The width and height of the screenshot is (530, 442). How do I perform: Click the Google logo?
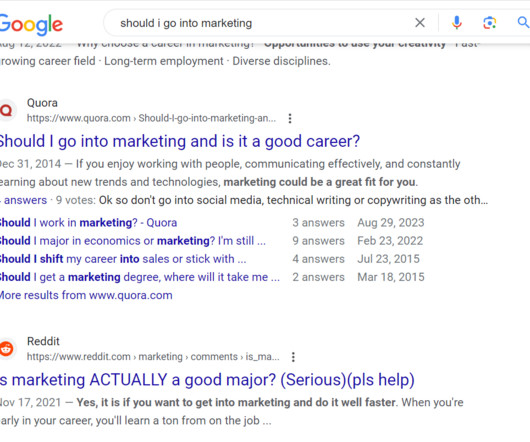tap(31, 25)
